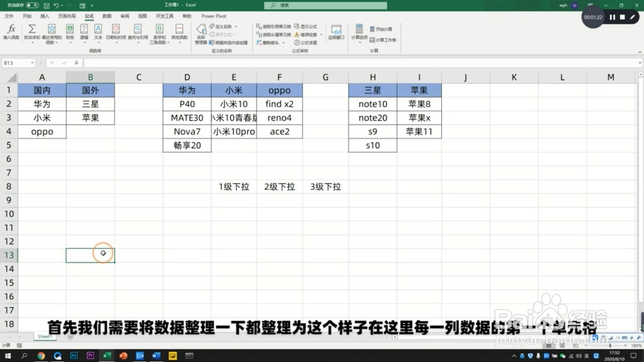Image resolution: width=644 pixels, height=362 pixels.
Task: Select cell containing 'note20'
Action: [373, 118]
